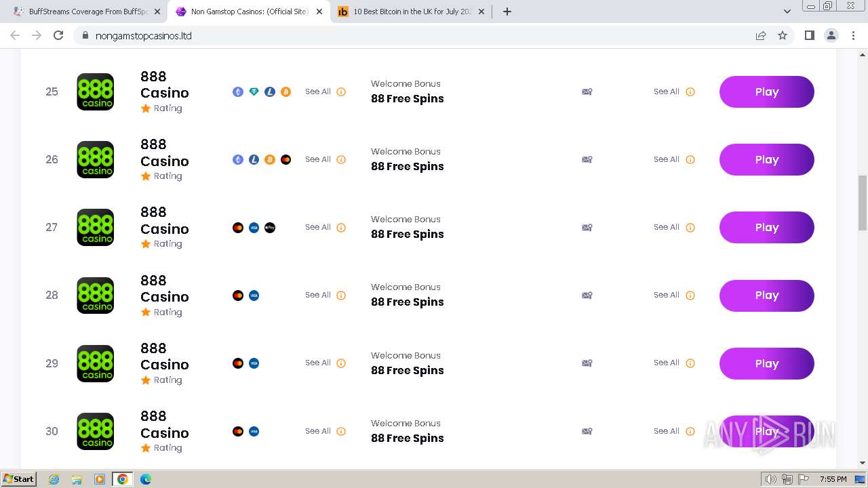
Task: Open the browser side panel
Action: point(809,35)
